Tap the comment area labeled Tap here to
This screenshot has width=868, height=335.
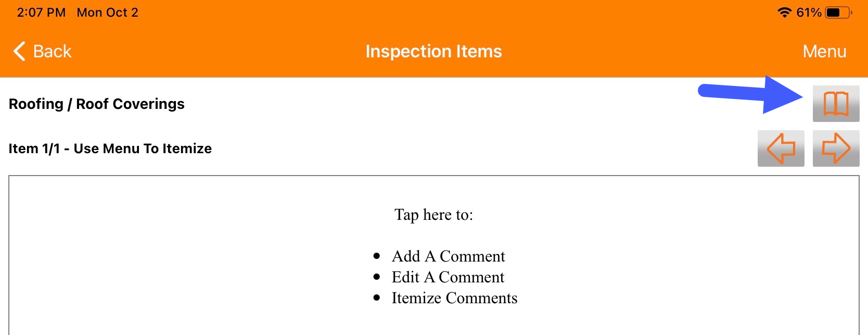[434, 214]
